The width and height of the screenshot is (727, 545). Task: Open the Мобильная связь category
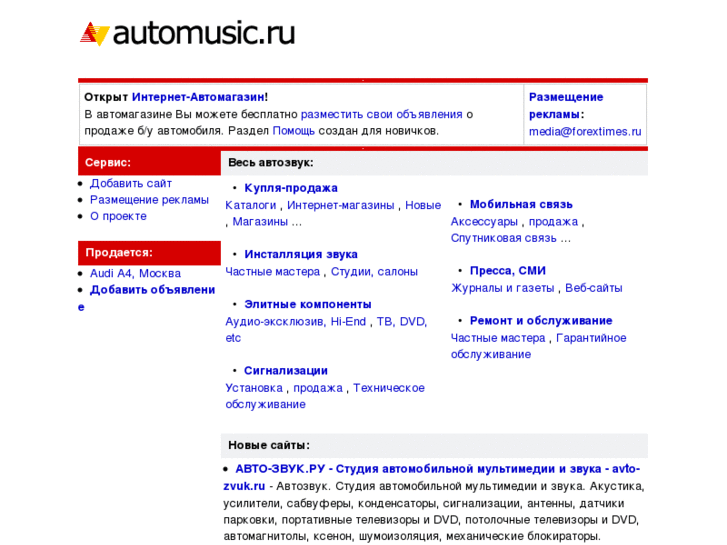point(521,205)
